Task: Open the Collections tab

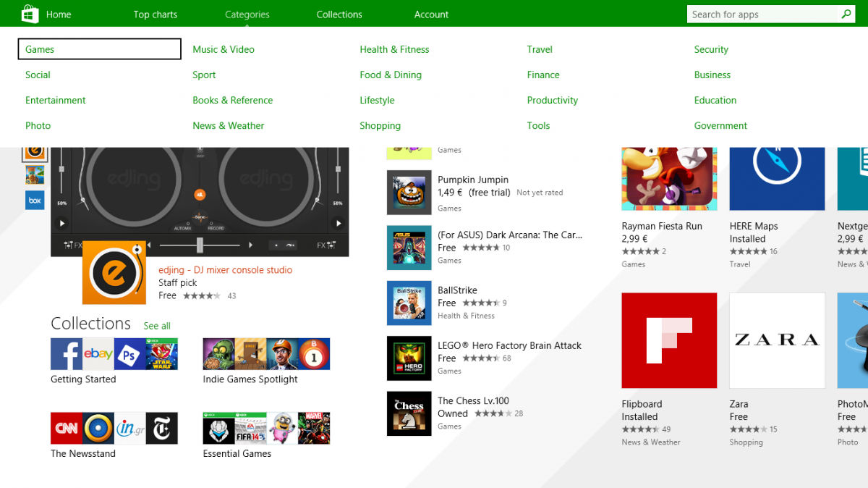Action: [x=339, y=14]
